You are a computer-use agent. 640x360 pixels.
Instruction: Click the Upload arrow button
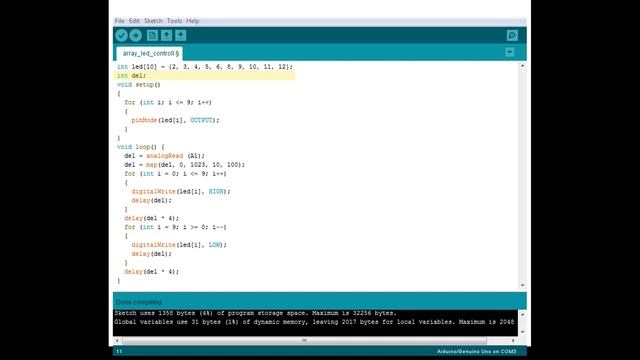pyautogui.click(x=136, y=36)
